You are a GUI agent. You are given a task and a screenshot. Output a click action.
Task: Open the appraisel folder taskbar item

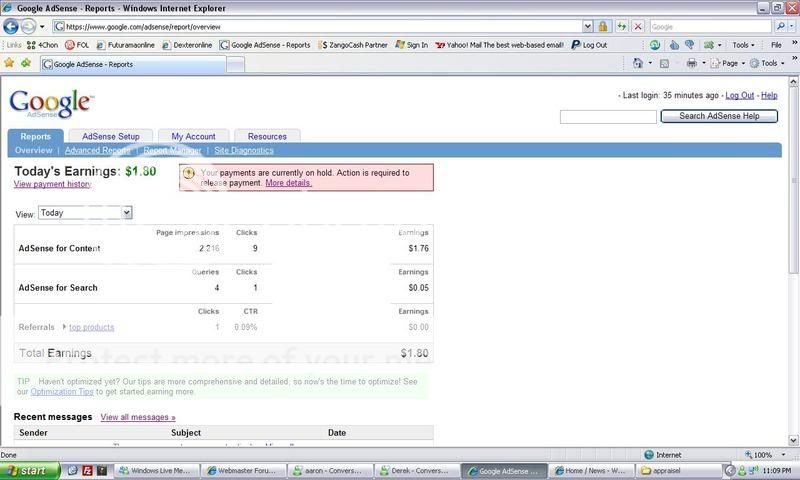679,470
